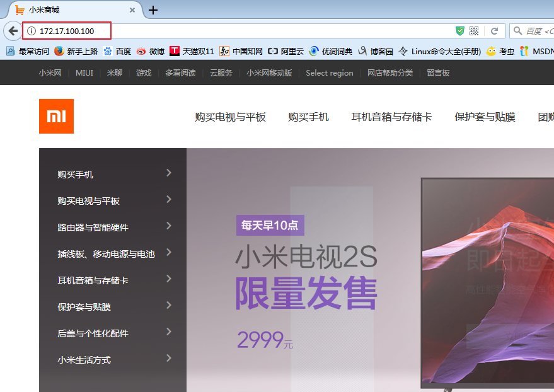Viewport: 554px width, 392px height.
Task: Expand chevron beside sidebar 购买手机
Action: [169, 173]
